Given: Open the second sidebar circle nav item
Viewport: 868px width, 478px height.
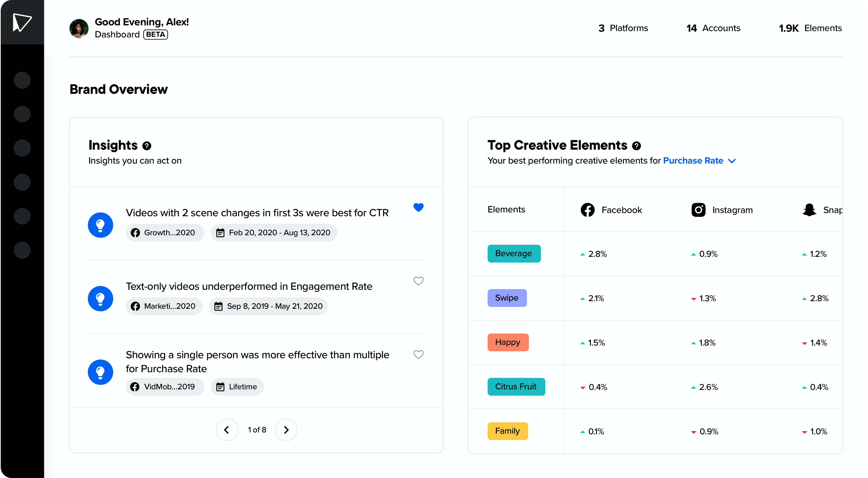Looking at the screenshot, I should tap(22, 114).
